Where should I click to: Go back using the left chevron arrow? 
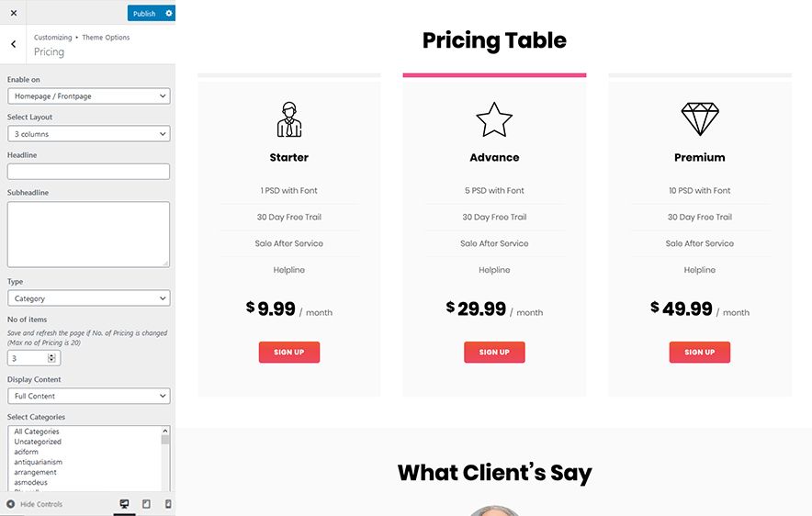click(14, 44)
